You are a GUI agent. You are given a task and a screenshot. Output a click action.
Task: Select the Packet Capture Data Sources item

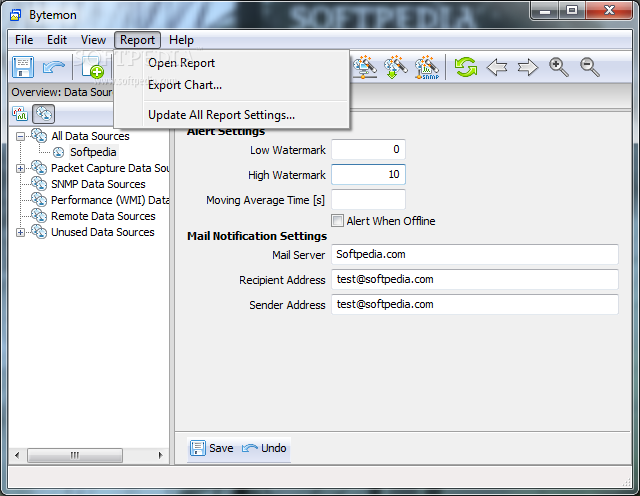click(x=110, y=168)
